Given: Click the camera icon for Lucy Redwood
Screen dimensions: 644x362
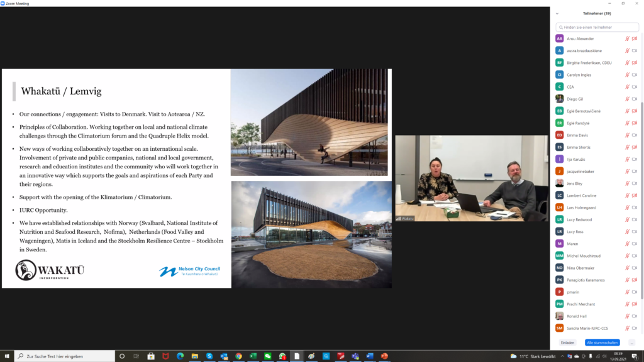Looking at the screenshot, I should (635, 219).
